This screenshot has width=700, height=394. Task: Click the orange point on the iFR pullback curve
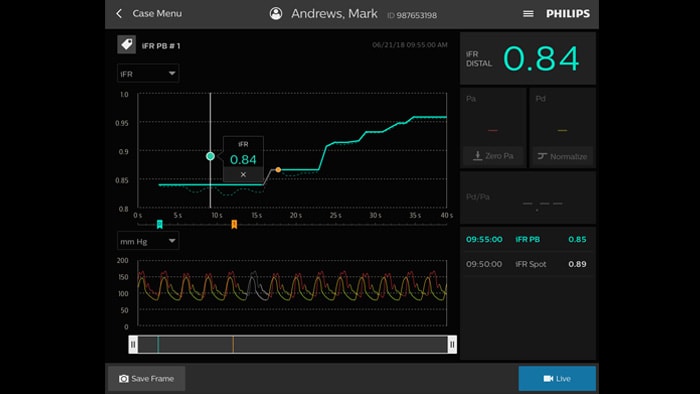[x=278, y=170]
